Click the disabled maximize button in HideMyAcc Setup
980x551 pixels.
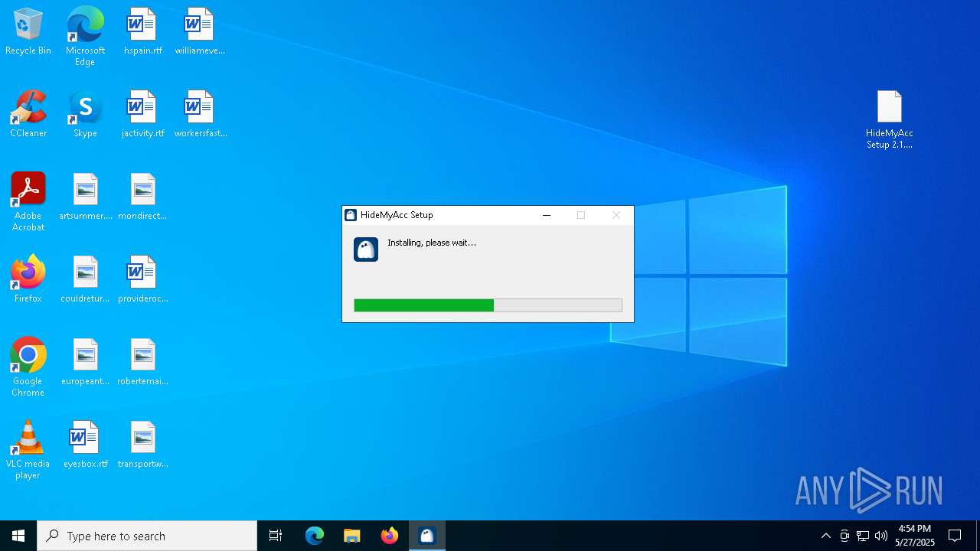point(581,215)
